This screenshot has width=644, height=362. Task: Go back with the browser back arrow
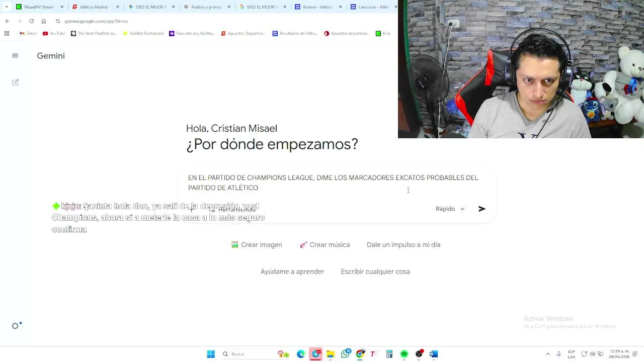click(x=7, y=21)
